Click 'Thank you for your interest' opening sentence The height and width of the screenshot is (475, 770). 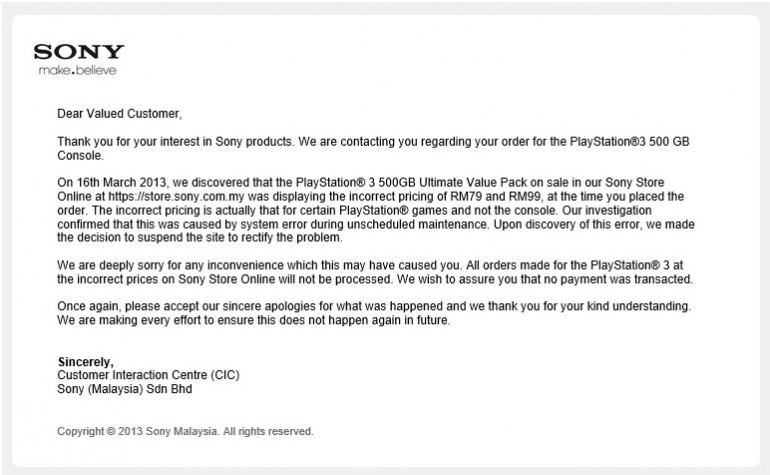click(x=150, y=142)
